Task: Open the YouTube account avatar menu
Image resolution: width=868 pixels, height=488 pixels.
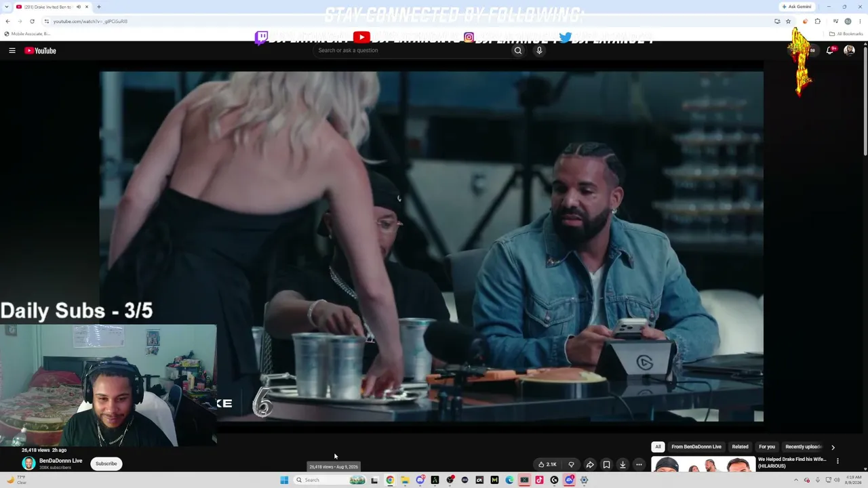Action: (x=849, y=50)
